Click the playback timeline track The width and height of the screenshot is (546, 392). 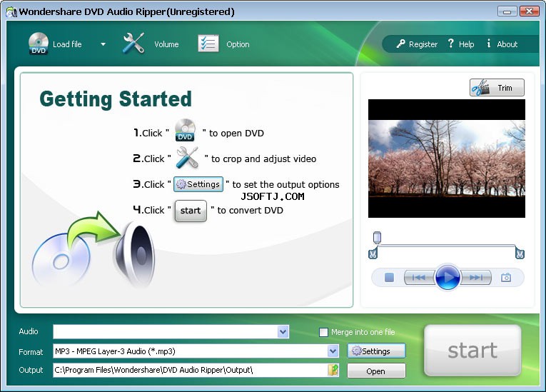click(446, 246)
